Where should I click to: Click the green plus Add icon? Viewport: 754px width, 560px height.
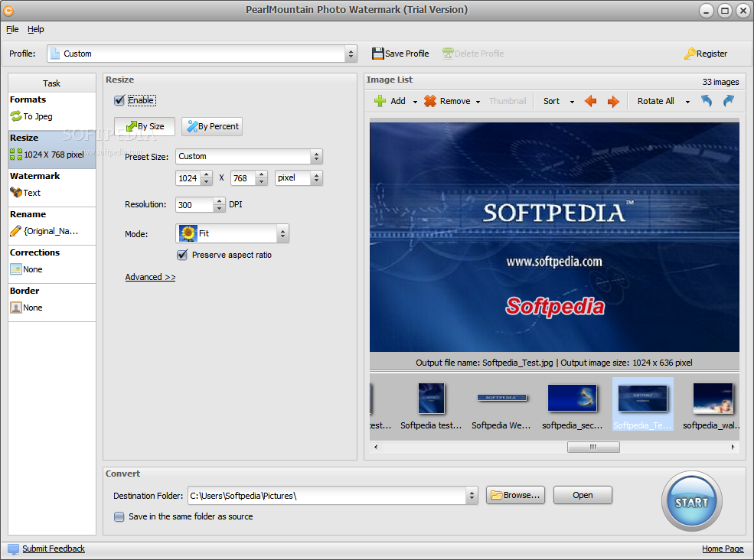point(380,101)
